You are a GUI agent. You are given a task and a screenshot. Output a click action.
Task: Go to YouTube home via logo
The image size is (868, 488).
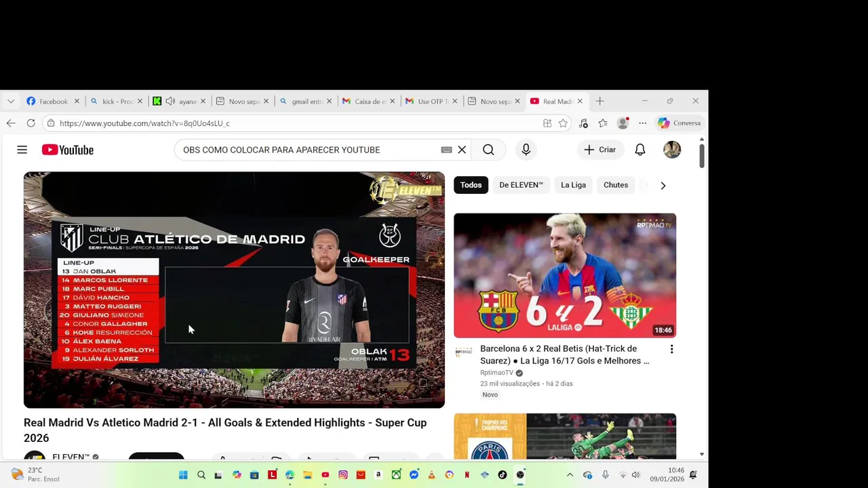(x=68, y=150)
